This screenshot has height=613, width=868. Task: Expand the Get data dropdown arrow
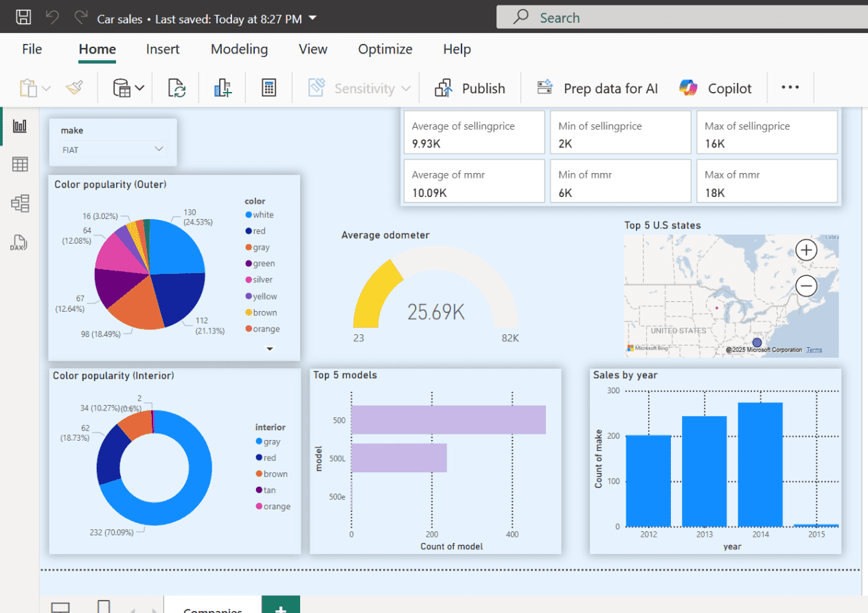coord(139,88)
